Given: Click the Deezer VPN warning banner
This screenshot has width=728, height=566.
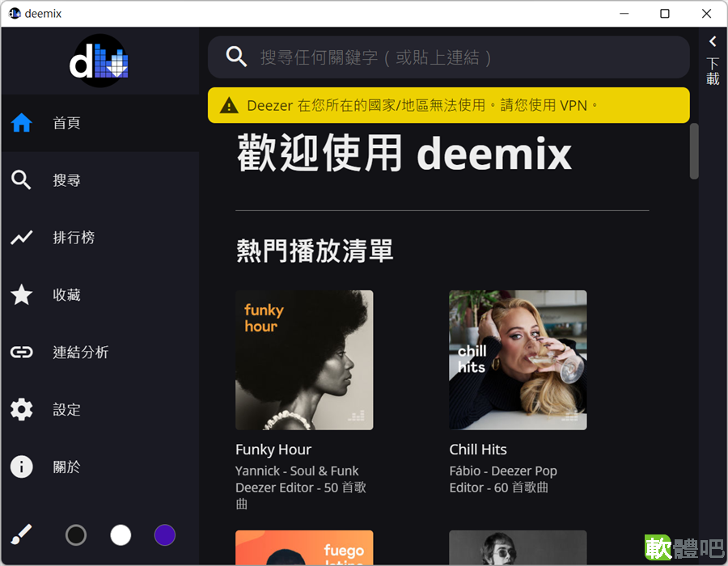Looking at the screenshot, I should coord(448,105).
